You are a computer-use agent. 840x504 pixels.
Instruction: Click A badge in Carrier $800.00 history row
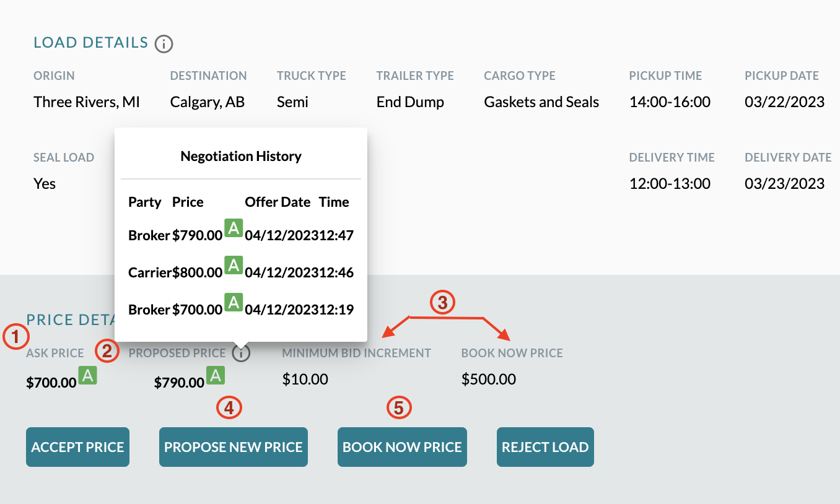click(234, 266)
